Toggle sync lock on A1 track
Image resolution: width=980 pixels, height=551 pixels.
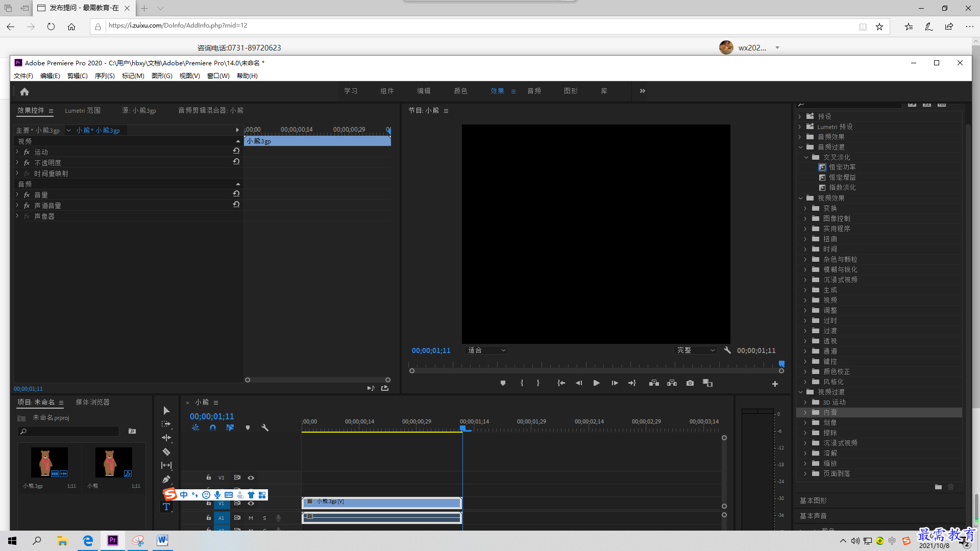[x=237, y=518]
